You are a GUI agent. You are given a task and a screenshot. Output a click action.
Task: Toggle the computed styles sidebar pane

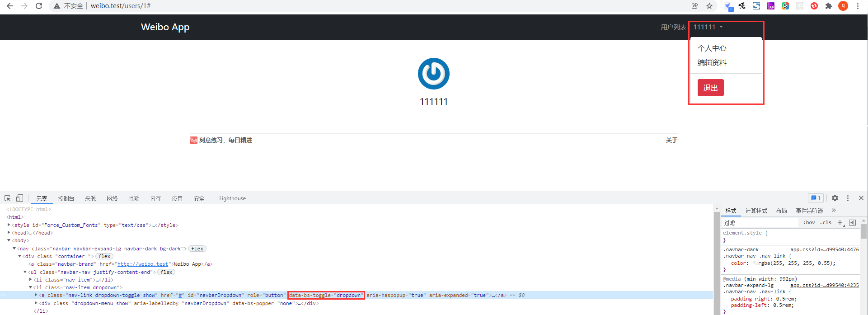point(853,222)
